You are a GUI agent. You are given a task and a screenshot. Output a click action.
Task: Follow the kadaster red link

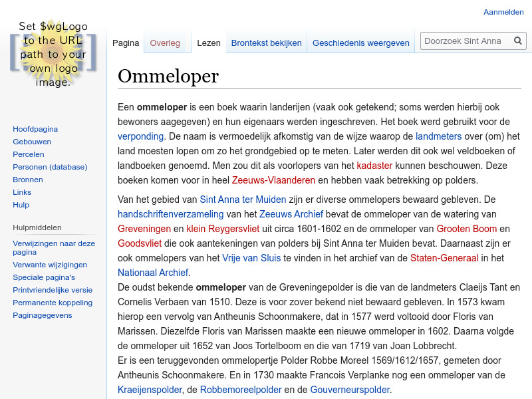click(x=374, y=166)
